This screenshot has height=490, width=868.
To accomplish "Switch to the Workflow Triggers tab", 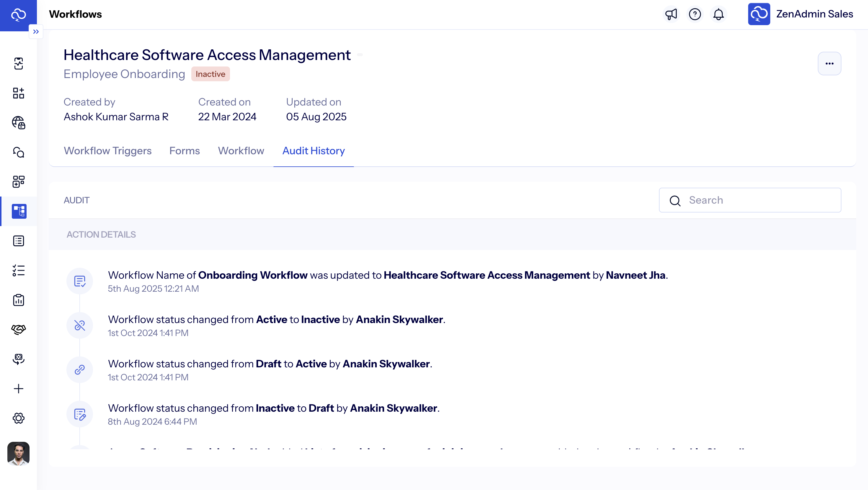I will pos(107,151).
